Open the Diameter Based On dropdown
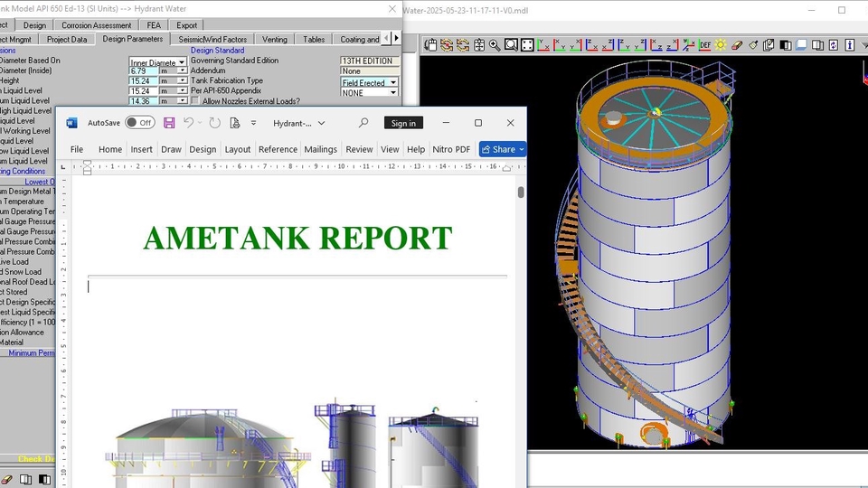This screenshot has width=868, height=488. pyautogui.click(x=182, y=61)
